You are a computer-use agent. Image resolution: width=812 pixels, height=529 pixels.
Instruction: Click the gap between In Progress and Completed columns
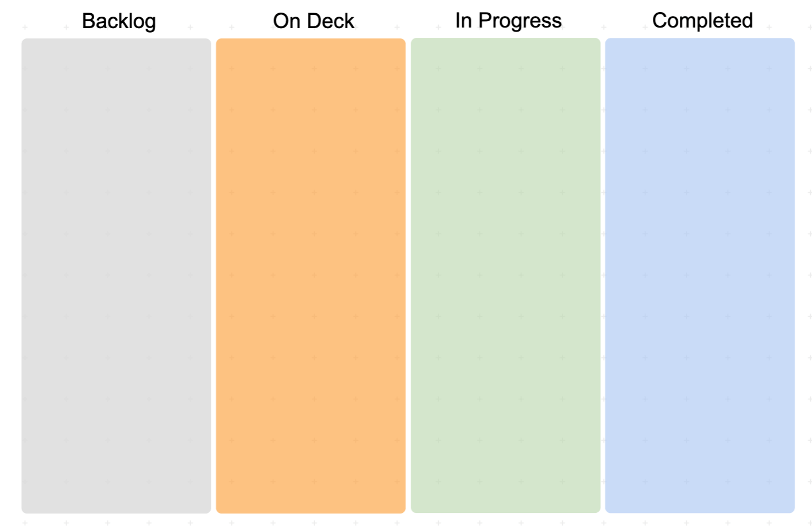point(603,275)
